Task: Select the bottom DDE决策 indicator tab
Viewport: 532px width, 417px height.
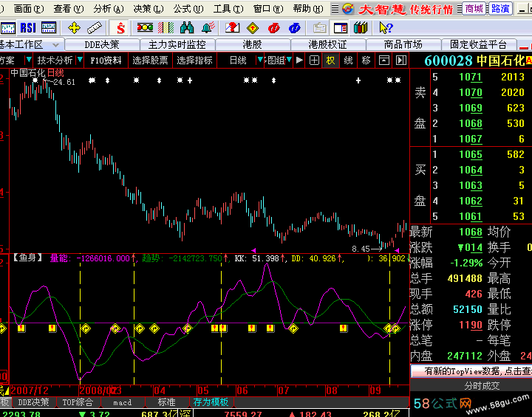Action: tap(33, 402)
